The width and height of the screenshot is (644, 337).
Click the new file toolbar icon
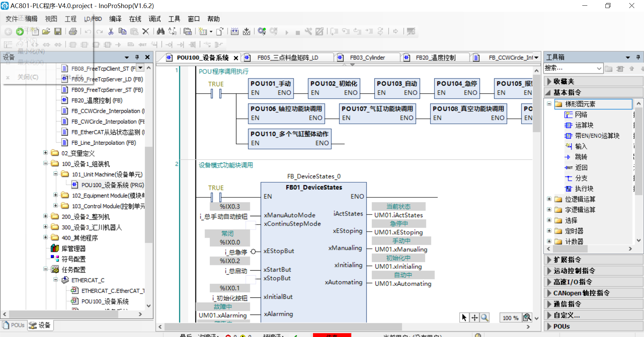(x=35, y=32)
